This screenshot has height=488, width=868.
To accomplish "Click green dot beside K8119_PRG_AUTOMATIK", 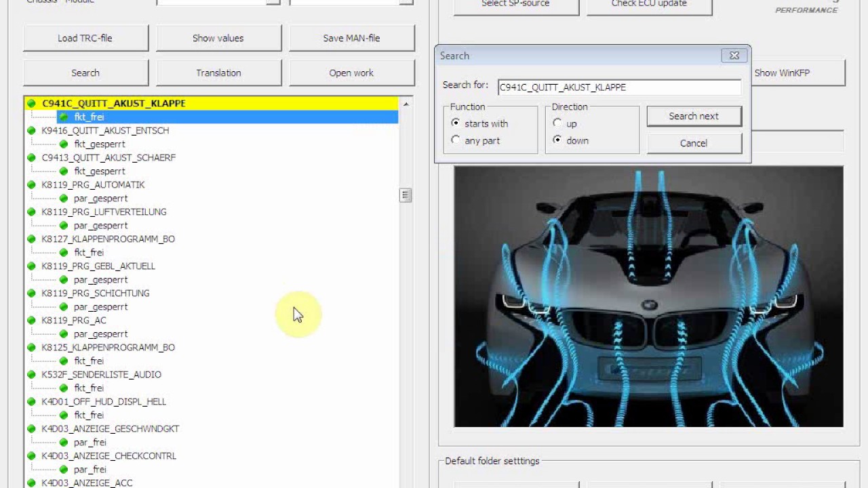I will 31,185.
